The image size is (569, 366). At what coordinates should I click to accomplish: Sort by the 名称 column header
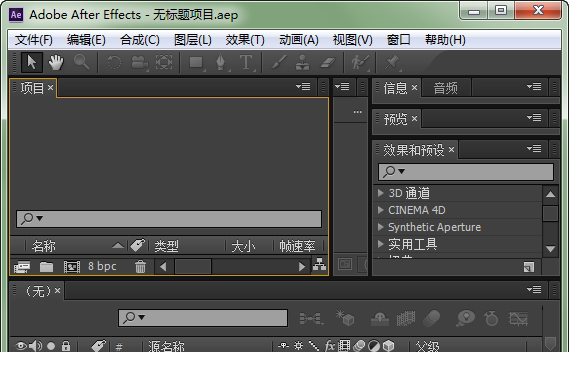click(44, 246)
